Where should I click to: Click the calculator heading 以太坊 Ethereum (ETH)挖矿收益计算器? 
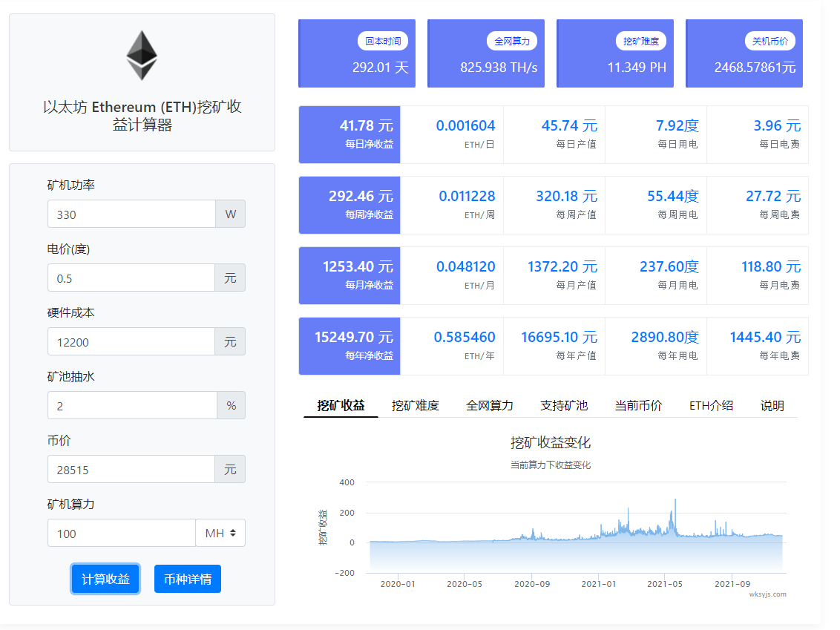coord(142,116)
